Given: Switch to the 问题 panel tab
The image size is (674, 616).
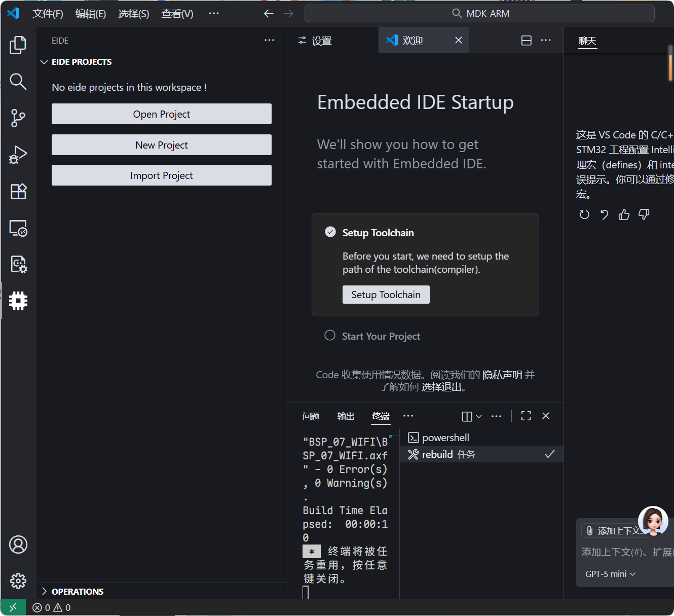Looking at the screenshot, I should tap(311, 416).
